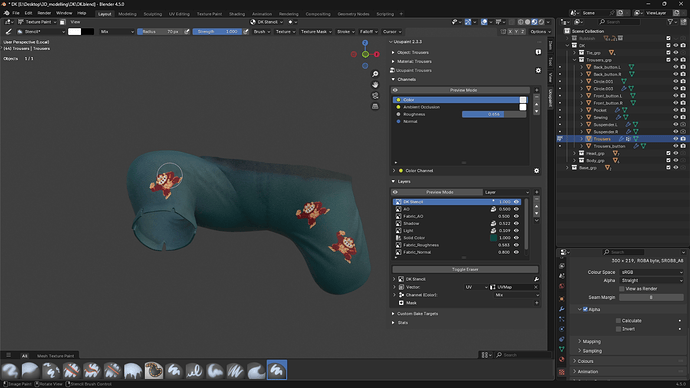Screen dimensions: 690x388
Task: Hide the Fabric_Normal layer eye
Action: 516,252
